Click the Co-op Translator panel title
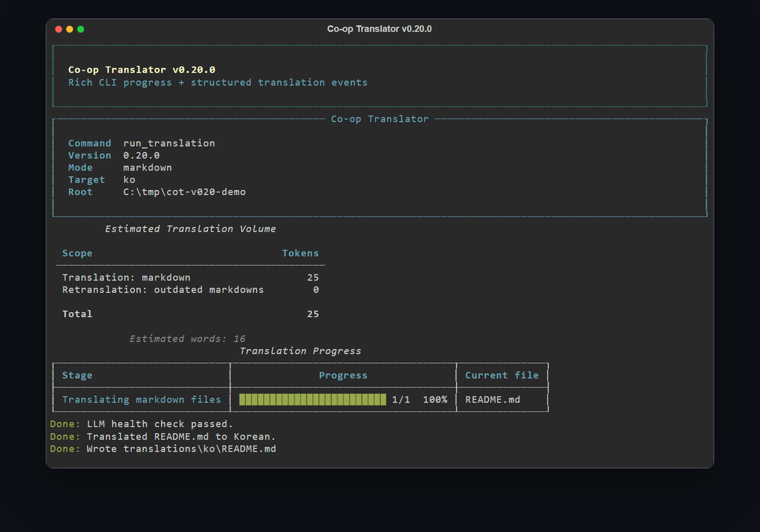 click(x=379, y=119)
